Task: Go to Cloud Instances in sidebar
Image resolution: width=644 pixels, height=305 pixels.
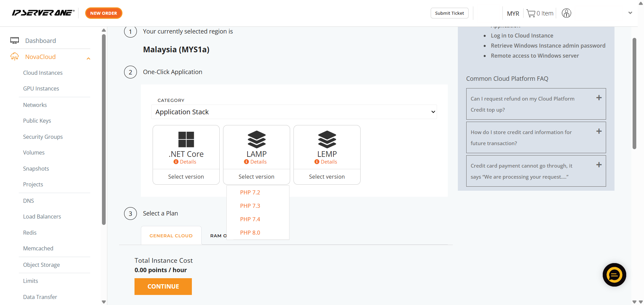Action: tap(43, 73)
